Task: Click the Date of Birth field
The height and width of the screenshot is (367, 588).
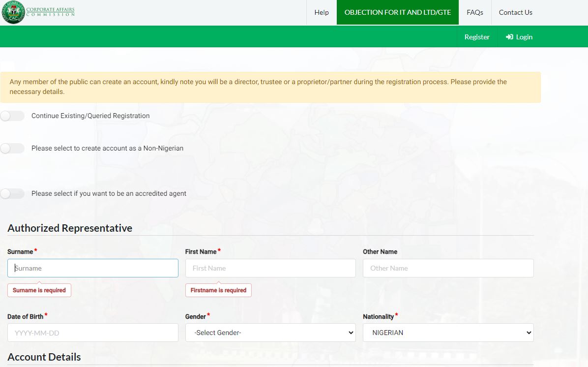Action: click(92, 333)
